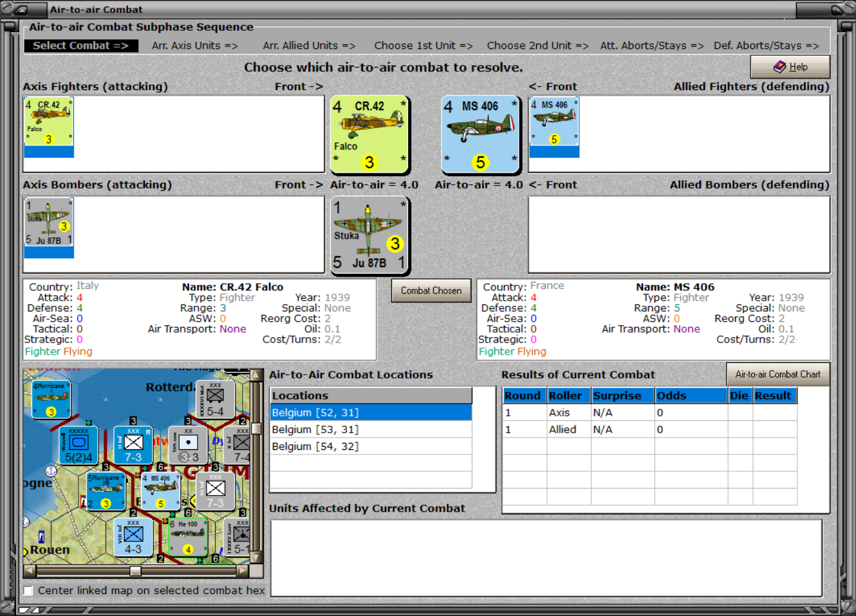Click the map's horizontal scrollbar right arrow
The width and height of the screenshot is (856, 616).
(243, 570)
